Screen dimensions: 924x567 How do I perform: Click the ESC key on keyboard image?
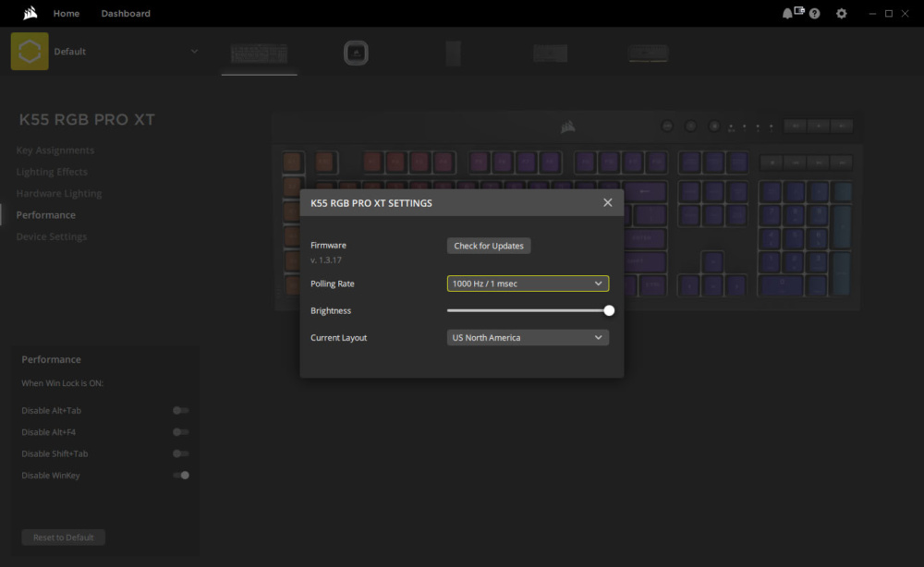tap(324, 162)
